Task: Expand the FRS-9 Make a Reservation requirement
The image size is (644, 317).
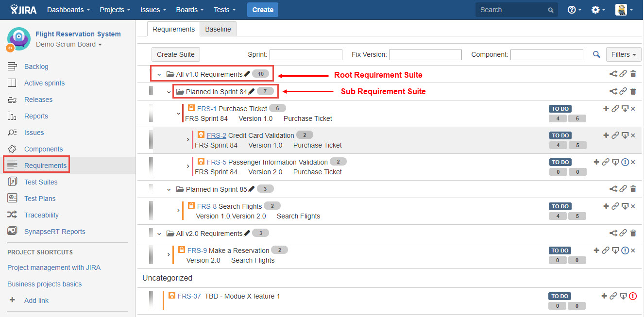Action: 169,255
